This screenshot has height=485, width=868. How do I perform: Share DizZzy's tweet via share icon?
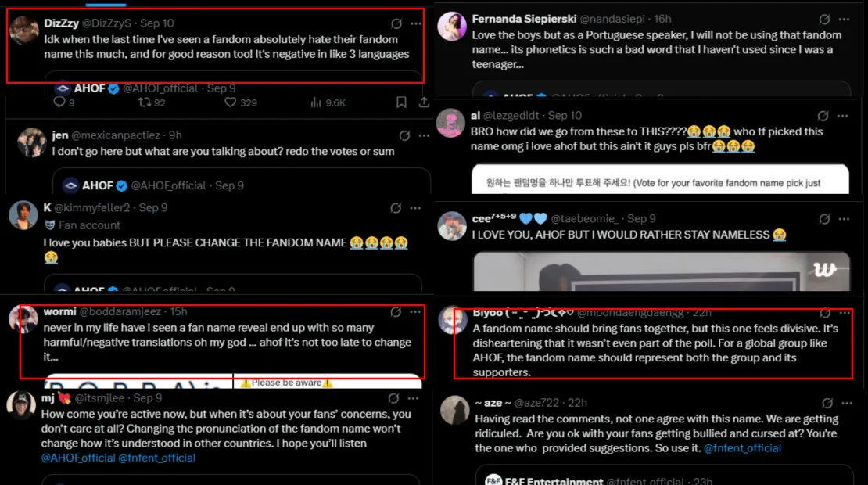pyautogui.click(x=424, y=102)
